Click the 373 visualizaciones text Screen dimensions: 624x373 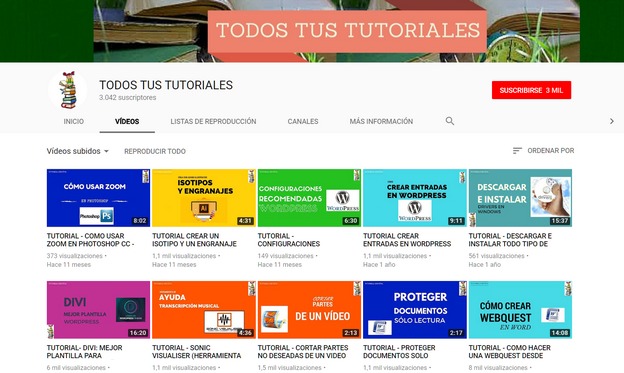tap(74, 256)
